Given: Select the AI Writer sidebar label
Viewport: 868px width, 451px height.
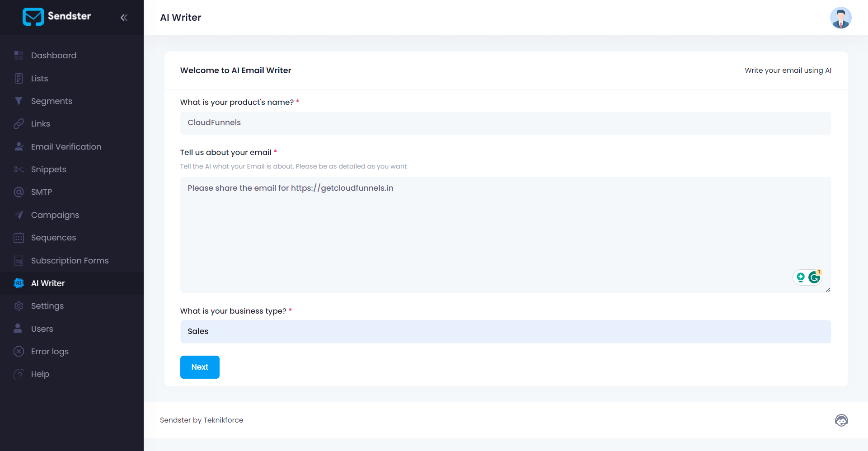Looking at the screenshot, I should [48, 283].
